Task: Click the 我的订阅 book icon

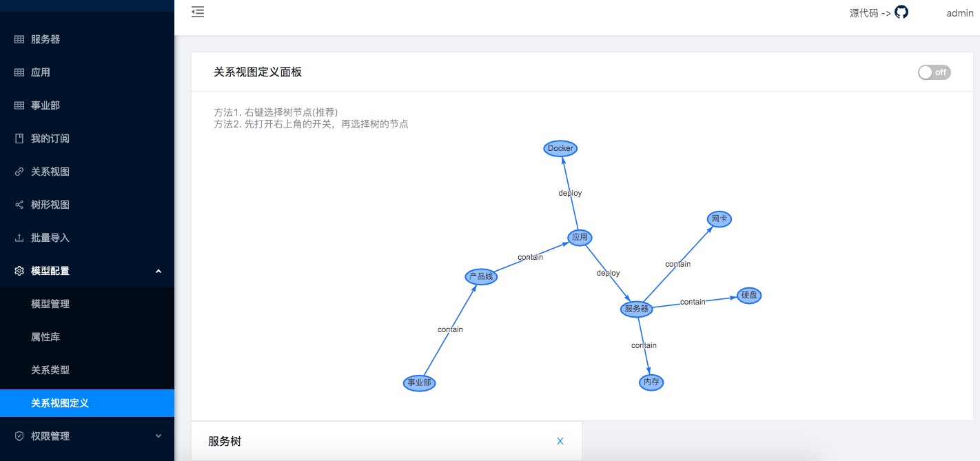Action: click(19, 139)
